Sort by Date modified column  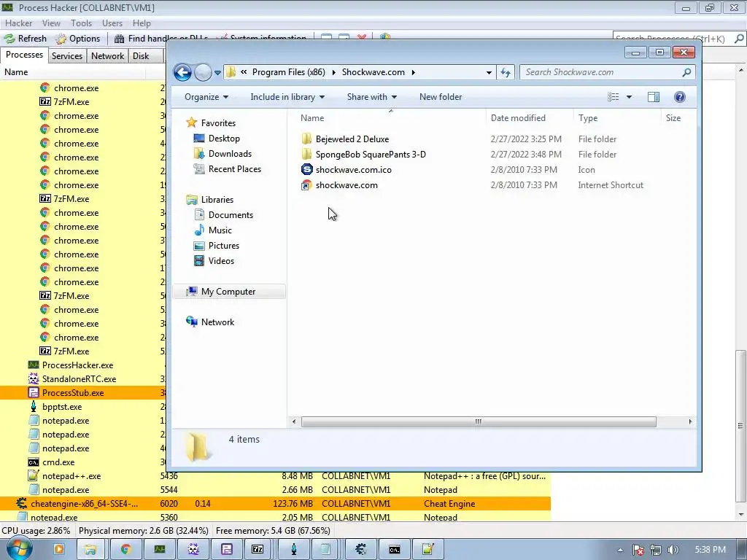(x=518, y=118)
